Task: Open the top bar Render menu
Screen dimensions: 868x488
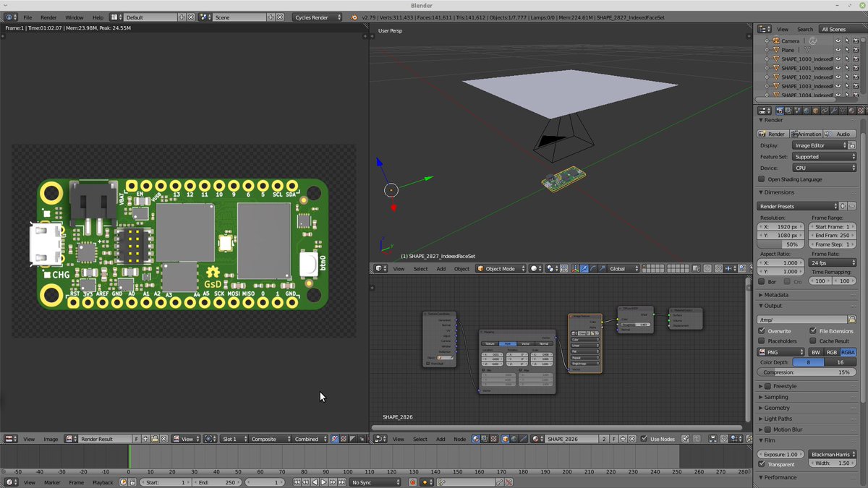Action: click(x=48, y=17)
